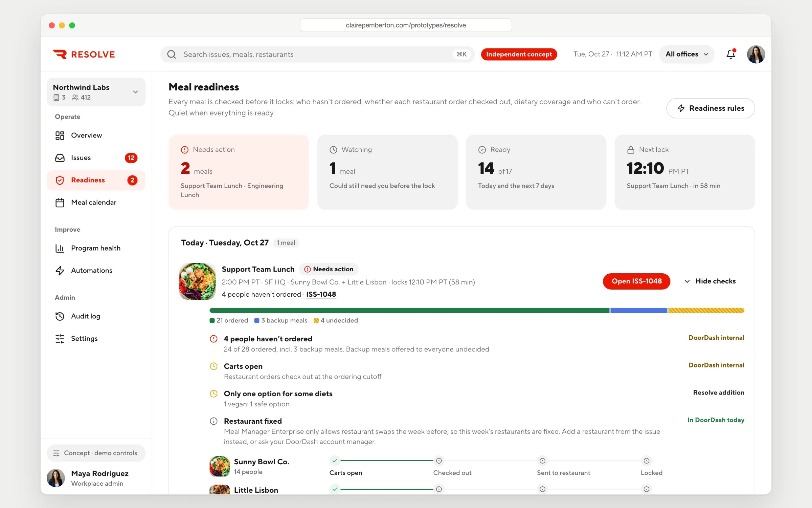This screenshot has height=508, width=812.
Task: Click the Independent concept badge
Action: point(519,54)
